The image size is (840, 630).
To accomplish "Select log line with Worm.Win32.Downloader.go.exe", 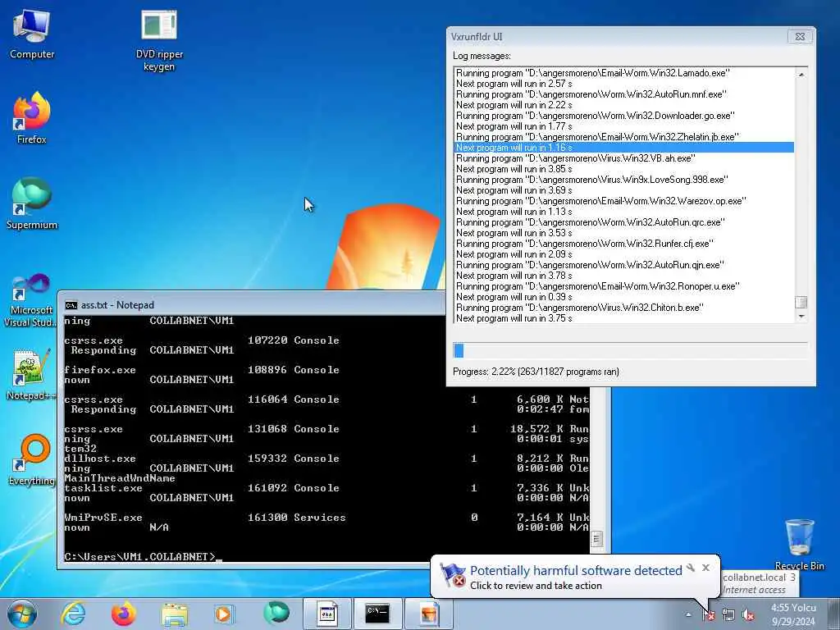I will 623,116.
